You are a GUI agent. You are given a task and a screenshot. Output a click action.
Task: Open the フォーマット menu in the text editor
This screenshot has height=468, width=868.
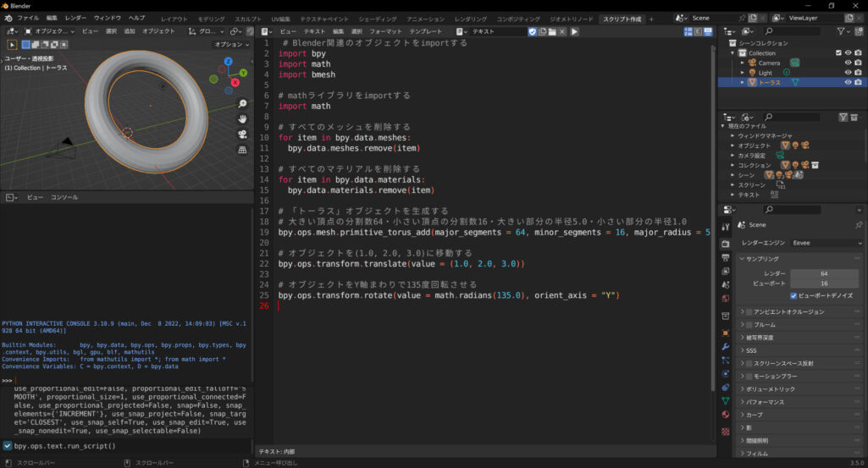click(x=385, y=31)
